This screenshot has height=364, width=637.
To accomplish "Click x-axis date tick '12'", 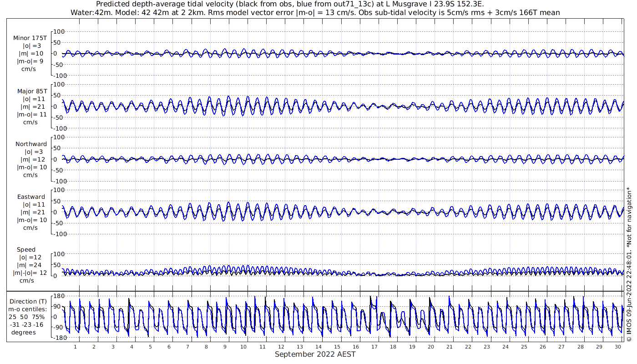I will click(x=281, y=347).
